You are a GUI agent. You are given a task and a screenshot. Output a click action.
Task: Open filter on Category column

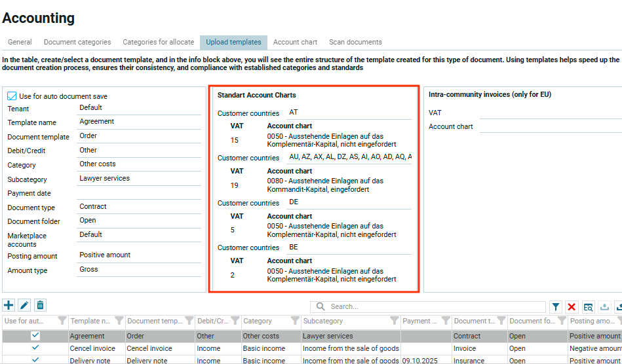[x=294, y=321]
